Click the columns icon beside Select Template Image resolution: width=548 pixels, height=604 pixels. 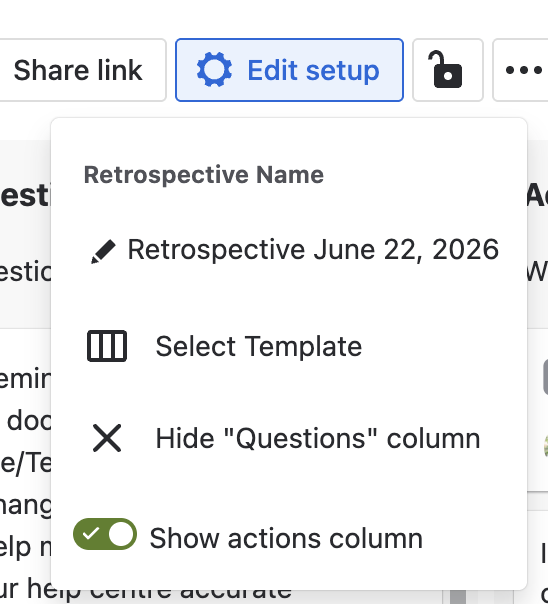pyautogui.click(x=107, y=346)
